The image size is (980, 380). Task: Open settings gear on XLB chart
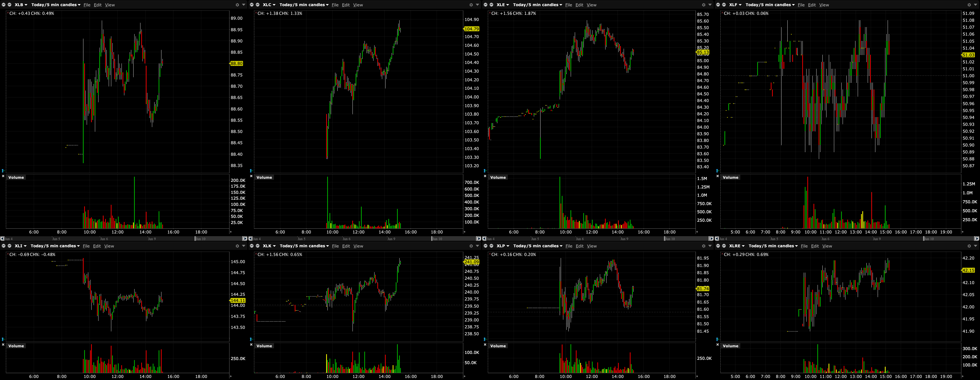point(237,5)
